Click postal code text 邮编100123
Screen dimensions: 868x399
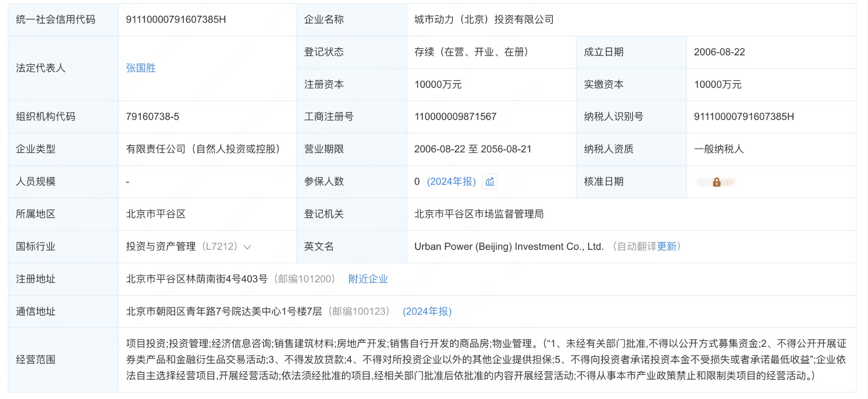[x=360, y=312]
